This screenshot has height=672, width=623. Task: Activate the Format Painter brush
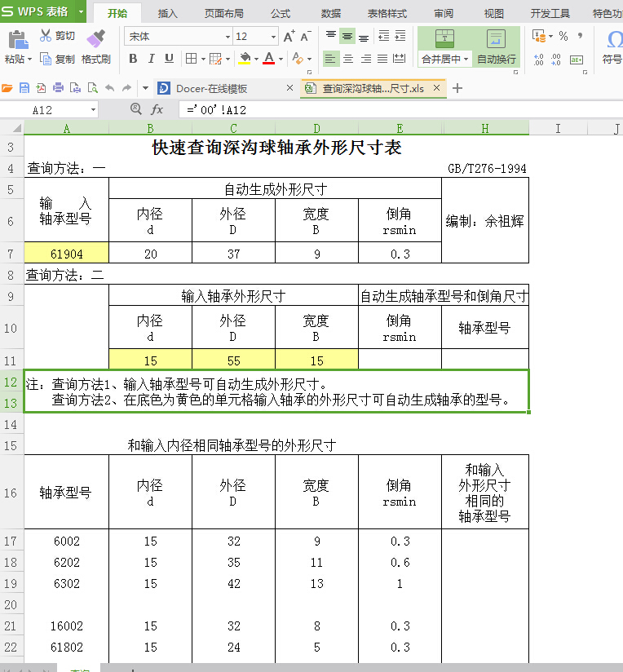click(x=96, y=38)
